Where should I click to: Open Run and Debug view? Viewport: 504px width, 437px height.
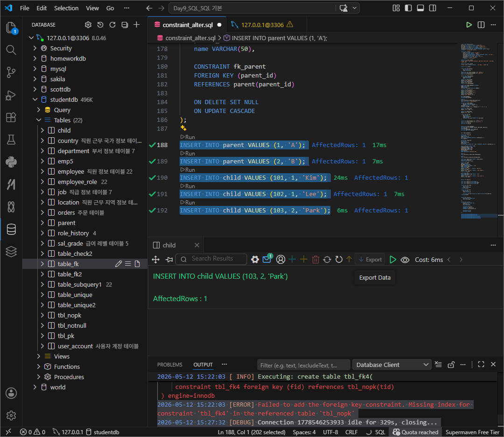(11, 95)
